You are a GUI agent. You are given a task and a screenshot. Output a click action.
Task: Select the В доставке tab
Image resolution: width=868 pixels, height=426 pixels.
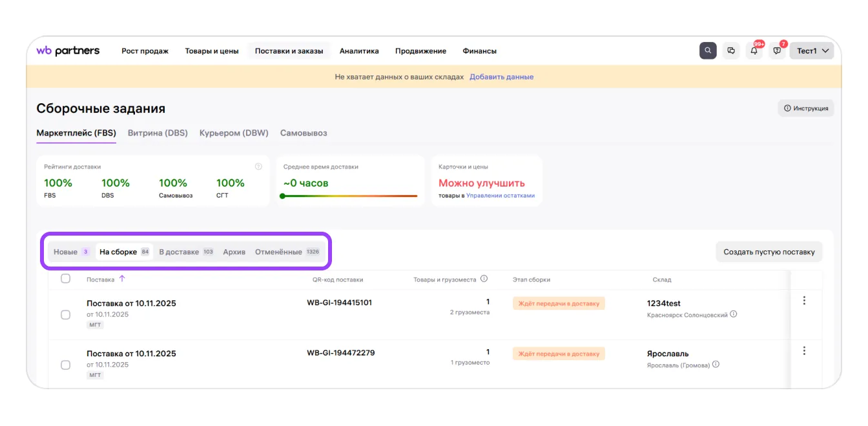pos(179,252)
